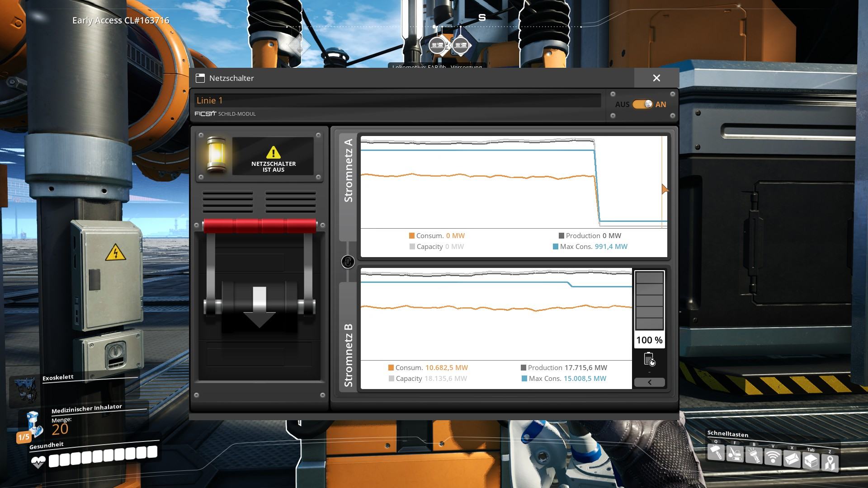Screen dimensions: 868x488
Task: Click the 100 % battery charge gauge
Action: (x=650, y=309)
